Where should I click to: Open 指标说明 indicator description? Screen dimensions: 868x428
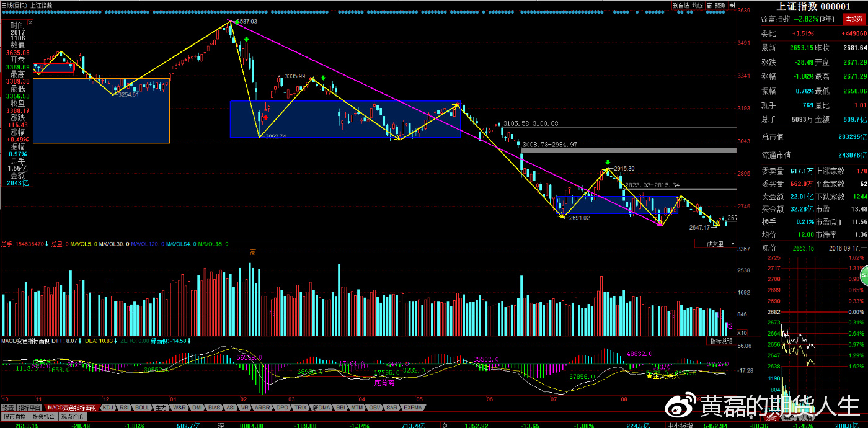(721, 341)
